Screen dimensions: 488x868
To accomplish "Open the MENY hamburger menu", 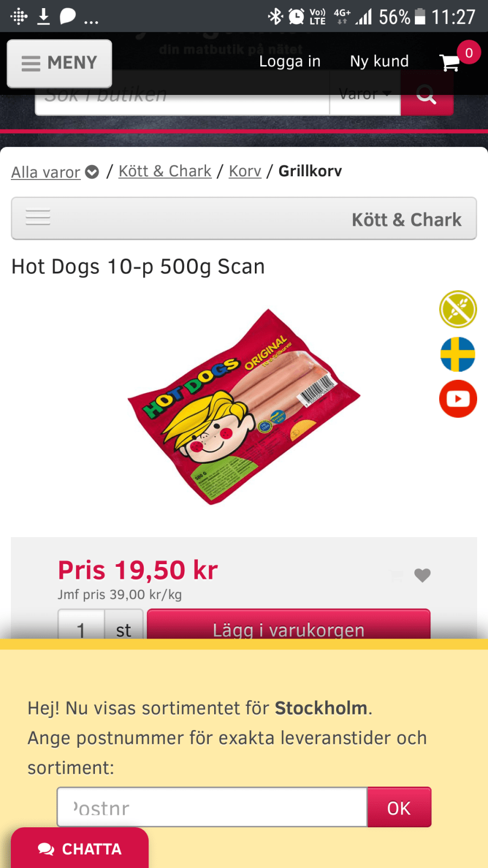I will (x=60, y=63).
